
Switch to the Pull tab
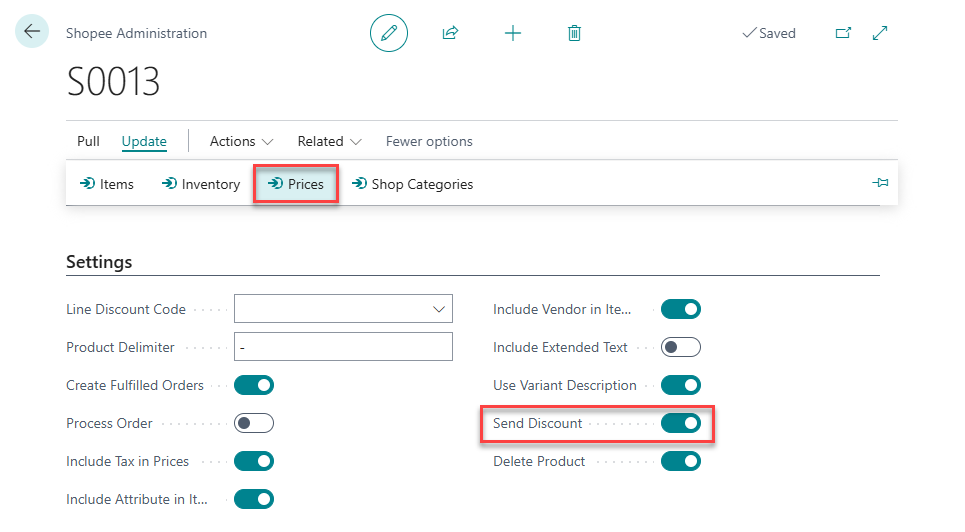tap(88, 141)
